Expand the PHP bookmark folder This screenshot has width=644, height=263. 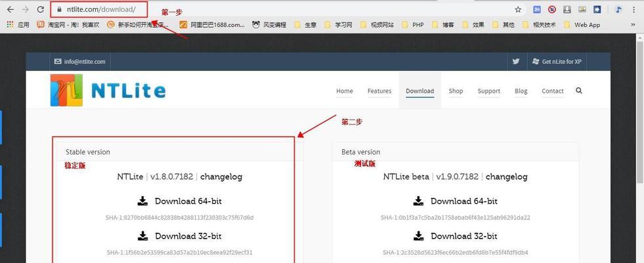pyautogui.click(x=412, y=25)
